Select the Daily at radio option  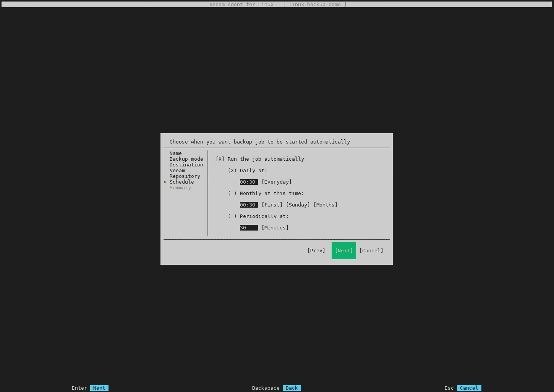pyautogui.click(x=232, y=171)
